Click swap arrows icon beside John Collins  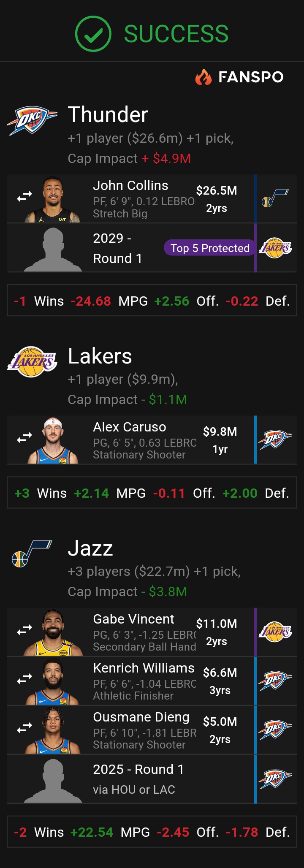click(24, 197)
